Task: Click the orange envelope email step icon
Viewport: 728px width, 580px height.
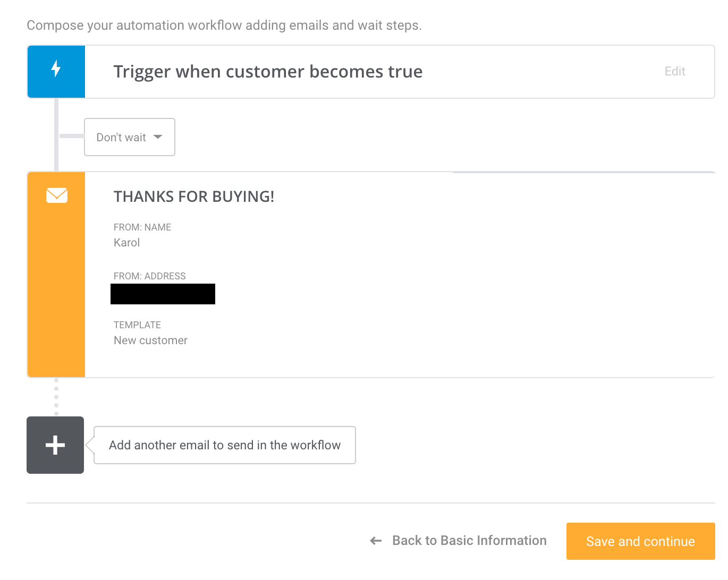Action: 56,195
